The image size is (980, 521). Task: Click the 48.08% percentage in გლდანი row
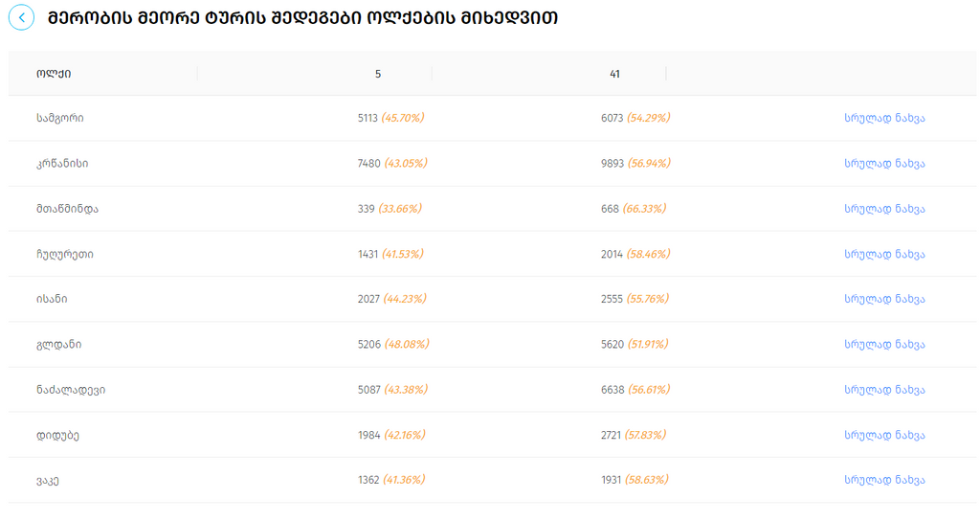(x=406, y=345)
